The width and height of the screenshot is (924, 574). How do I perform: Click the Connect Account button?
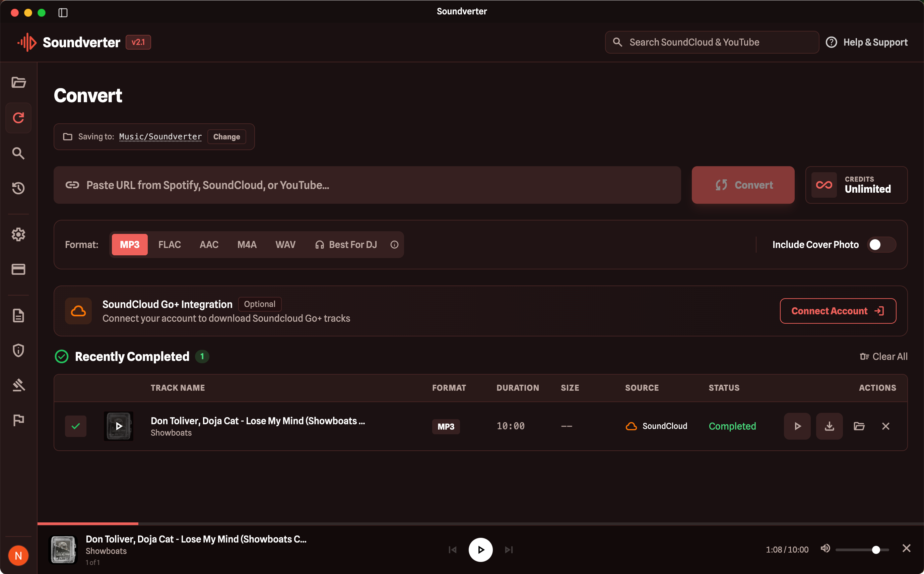[x=838, y=311]
